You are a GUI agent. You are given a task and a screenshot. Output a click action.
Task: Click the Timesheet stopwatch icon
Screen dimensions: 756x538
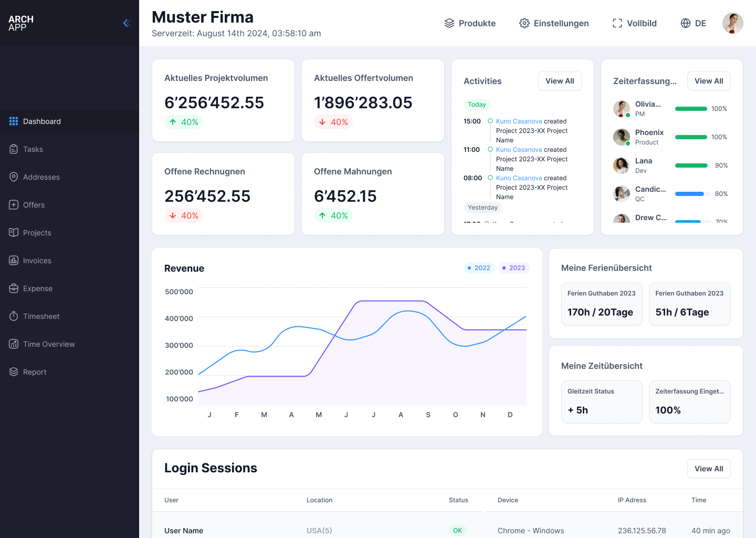(x=14, y=316)
